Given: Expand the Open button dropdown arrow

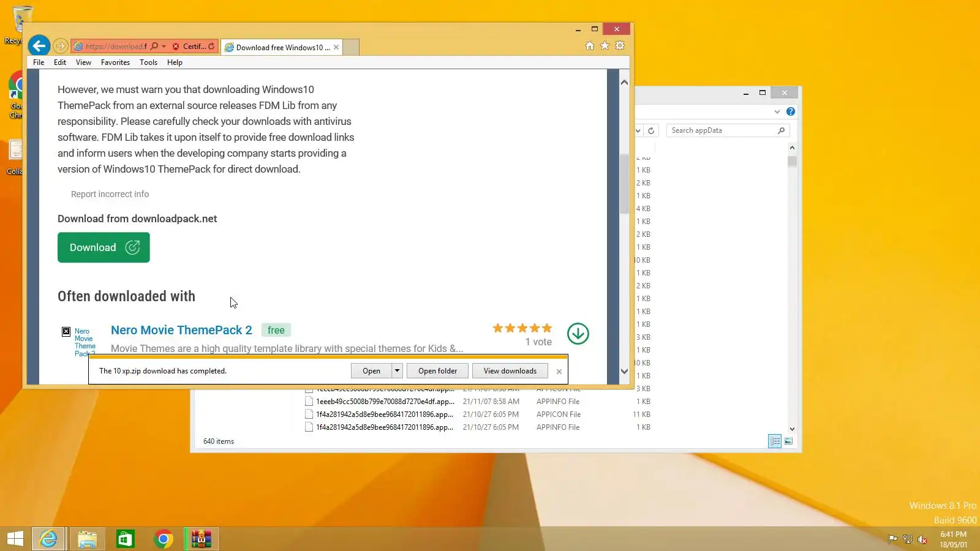Looking at the screenshot, I should click(397, 371).
